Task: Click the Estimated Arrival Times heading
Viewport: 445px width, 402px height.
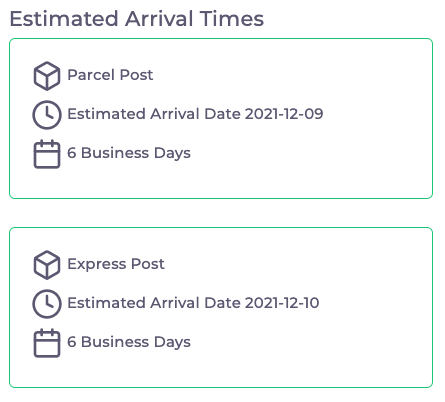Action: click(137, 19)
